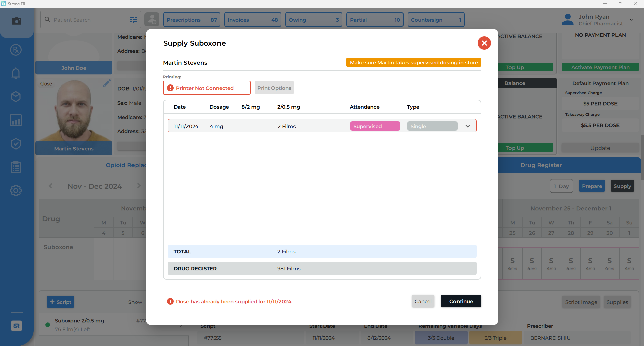Open the inventory box sidebar icon
This screenshot has width=644, height=346.
(x=16, y=97)
